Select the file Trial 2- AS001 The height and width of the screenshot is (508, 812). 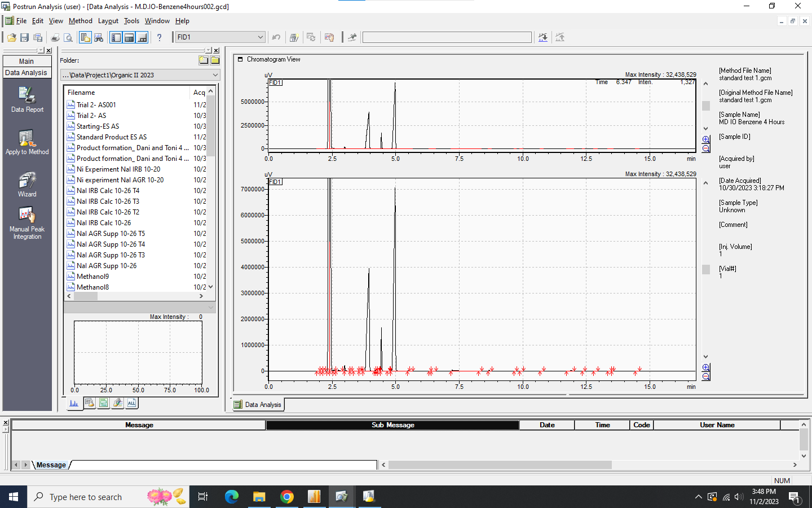[x=96, y=105]
